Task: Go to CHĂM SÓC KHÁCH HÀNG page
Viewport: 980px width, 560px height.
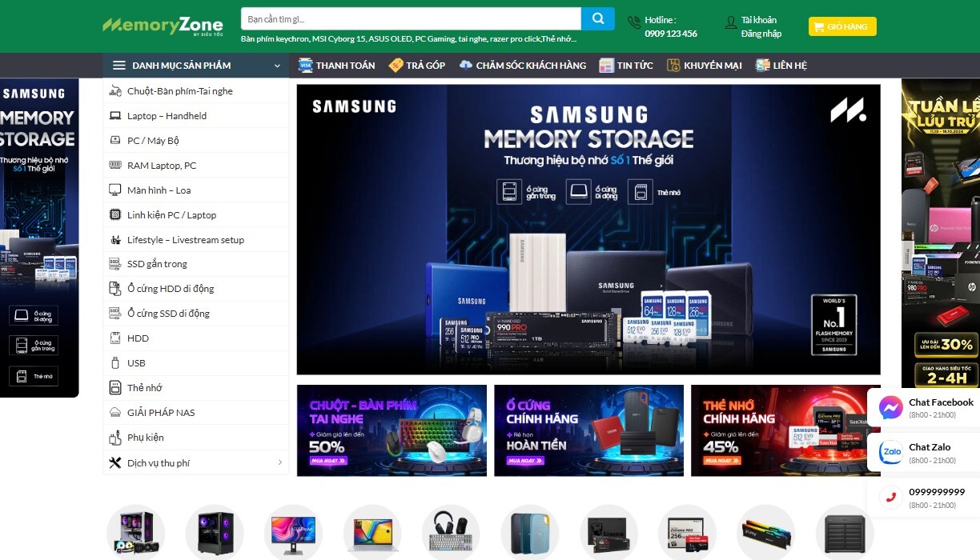Action: coord(523,66)
